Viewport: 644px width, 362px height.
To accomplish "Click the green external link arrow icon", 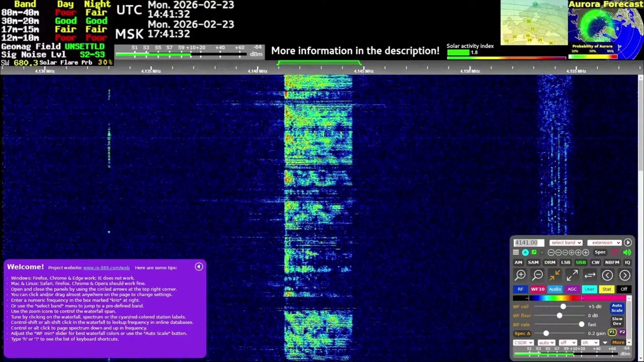I will (x=534, y=252).
